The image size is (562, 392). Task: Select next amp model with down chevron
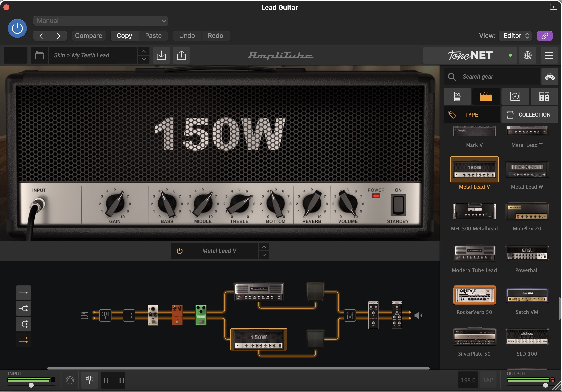(x=264, y=255)
